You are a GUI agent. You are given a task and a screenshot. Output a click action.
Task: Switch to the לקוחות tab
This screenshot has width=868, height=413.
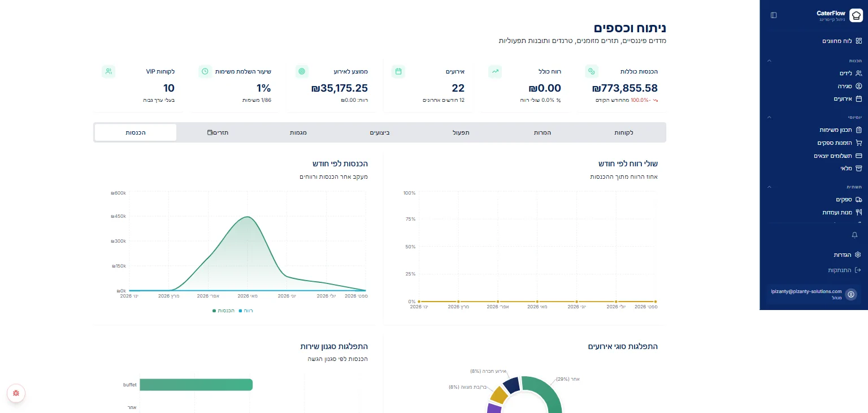(624, 132)
